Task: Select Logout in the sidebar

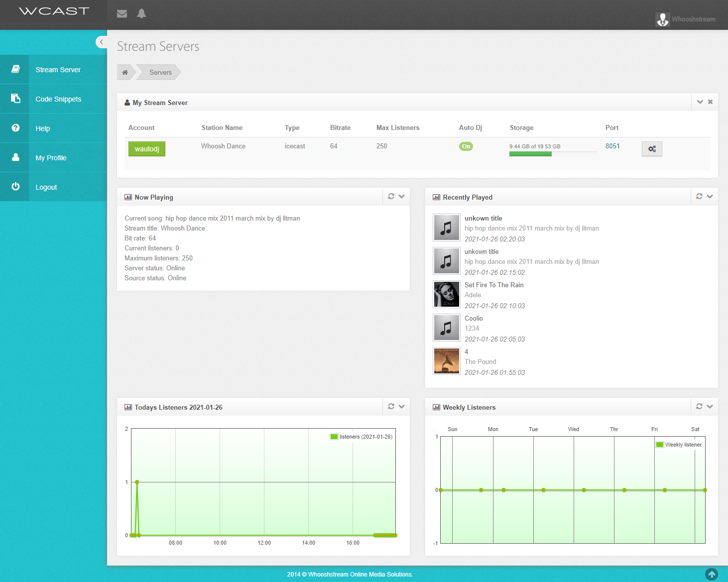Action: click(x=54, y=187)
